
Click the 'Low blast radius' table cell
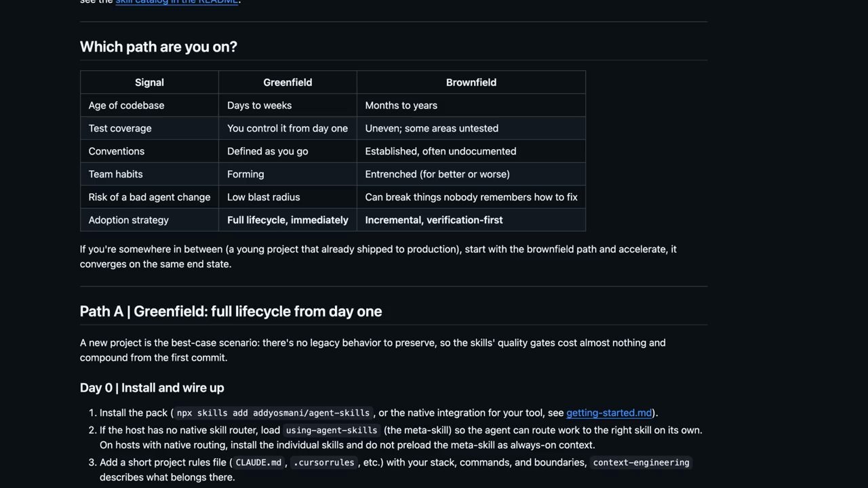[288, 197]
